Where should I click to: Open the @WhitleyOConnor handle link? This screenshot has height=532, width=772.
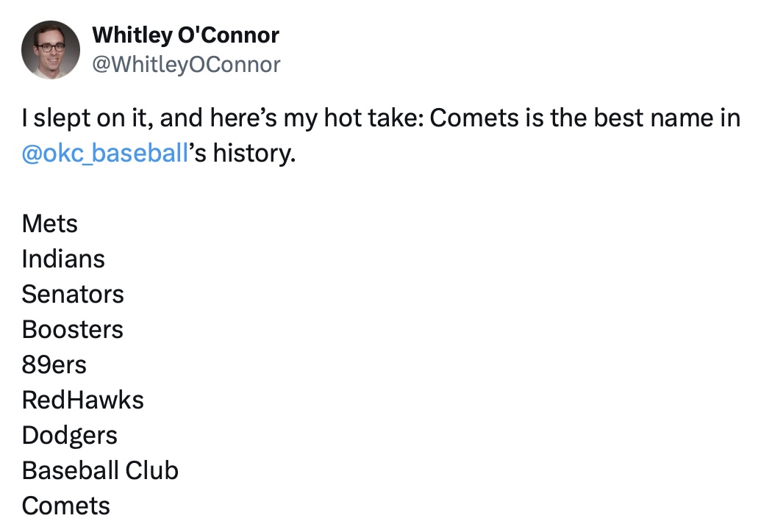pyautogui.click(x=185, y=65)
